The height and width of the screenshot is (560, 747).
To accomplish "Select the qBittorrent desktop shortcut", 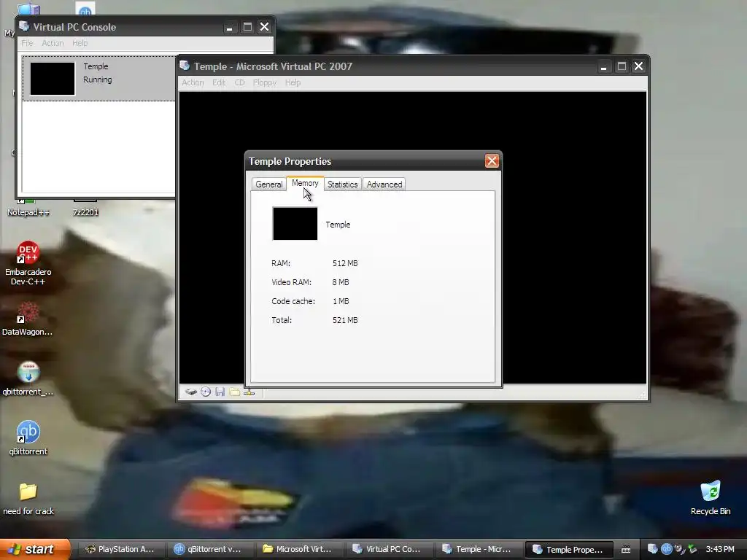I will [x=28, y=438].
